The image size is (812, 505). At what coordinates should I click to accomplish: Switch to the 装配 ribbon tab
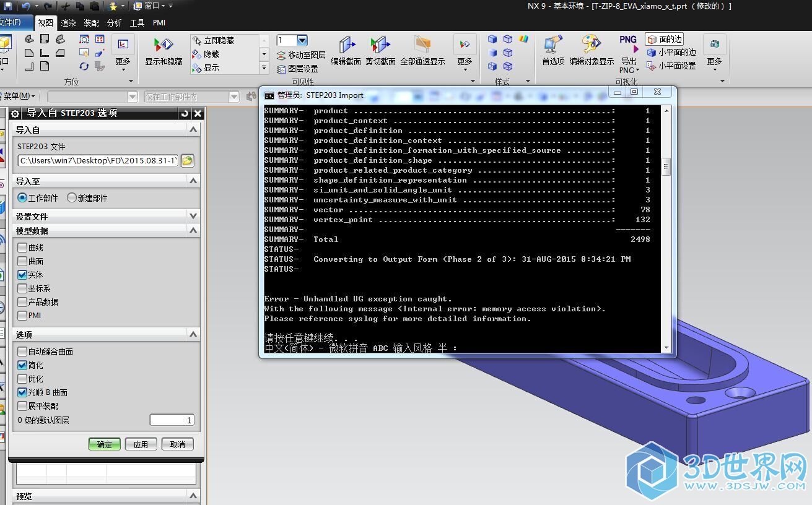(x=91, y=23)
